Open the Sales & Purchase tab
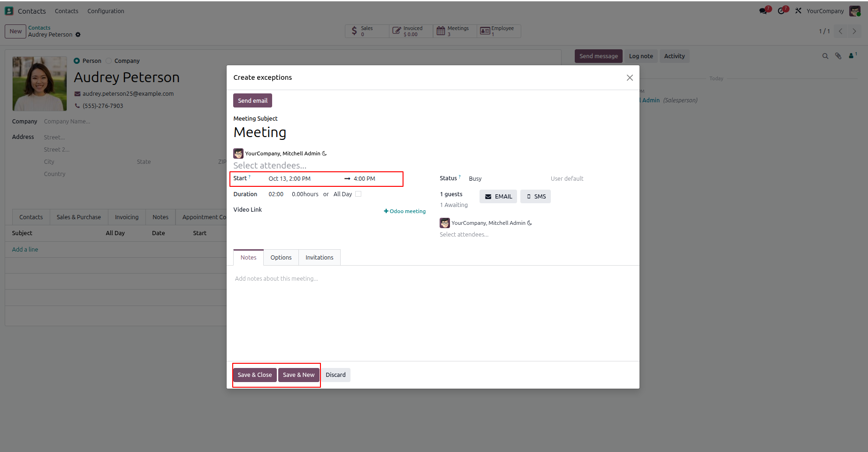Viewport: 868px width, 452px height. click(79, 217)
